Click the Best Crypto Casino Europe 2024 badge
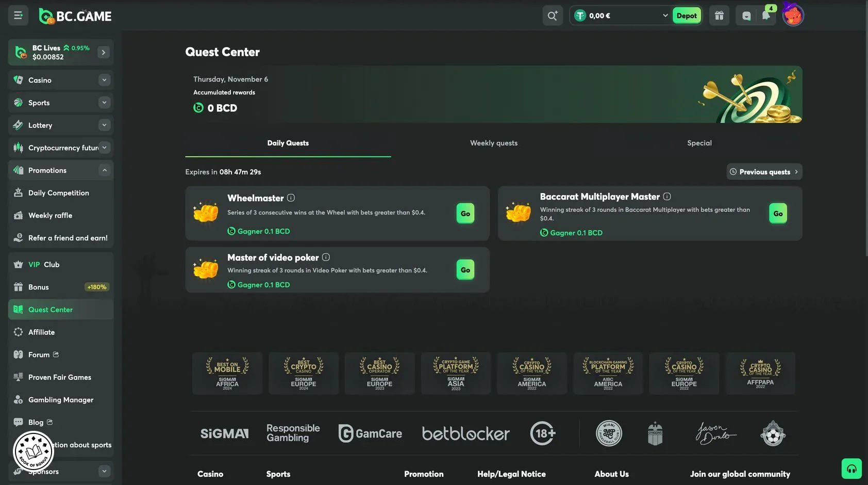 click(304, 374)
